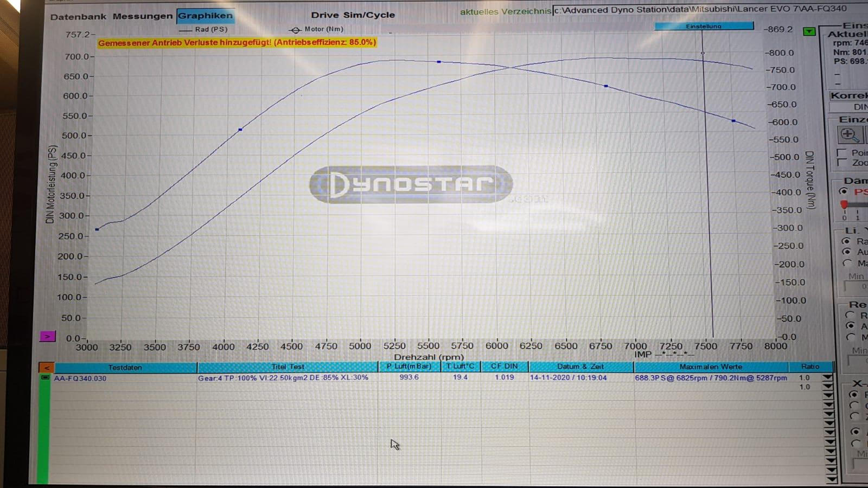The height and width of the screenshot is (488, 868).
Task: Click the CF DIN column header
Action: 504,366
